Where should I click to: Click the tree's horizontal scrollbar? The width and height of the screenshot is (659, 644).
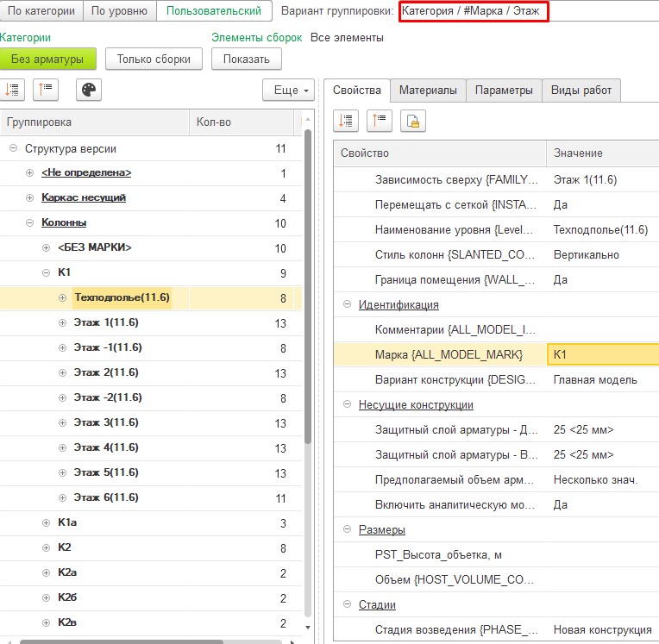(x=121, y=641)
